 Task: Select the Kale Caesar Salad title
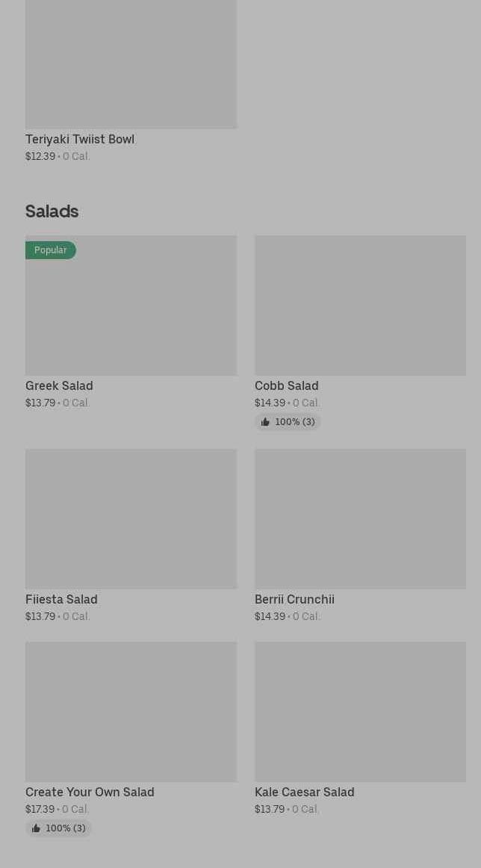(x=305, y=792)
